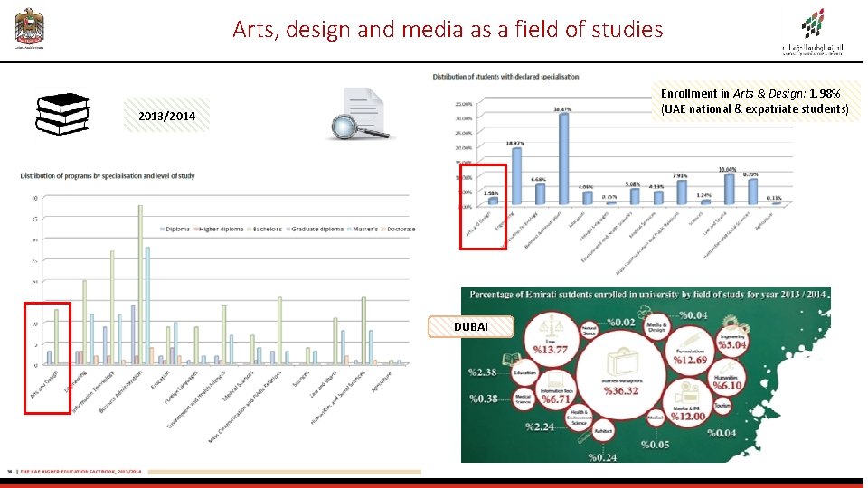Click the 'DUBAI' label box
The height and width of the screenshot is (488, 868).
[x=471, y=326]
